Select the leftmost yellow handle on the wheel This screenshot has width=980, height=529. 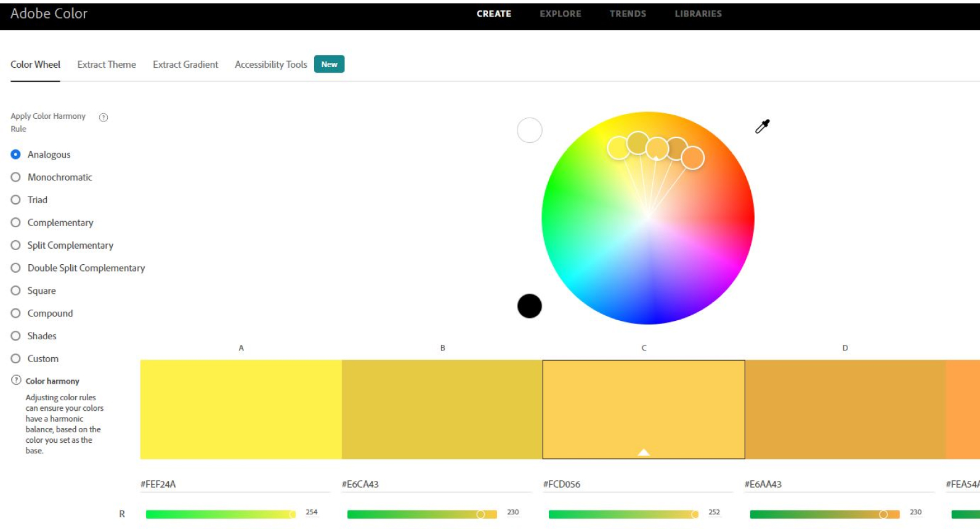618,148
